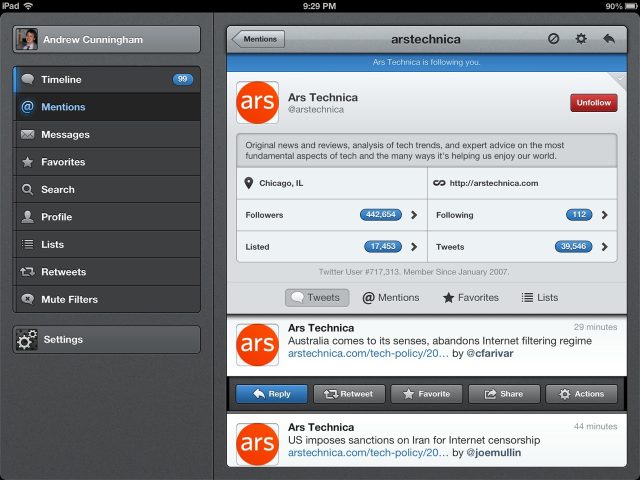
Task: Open the gear options icon in header
Action: (581, 39)
